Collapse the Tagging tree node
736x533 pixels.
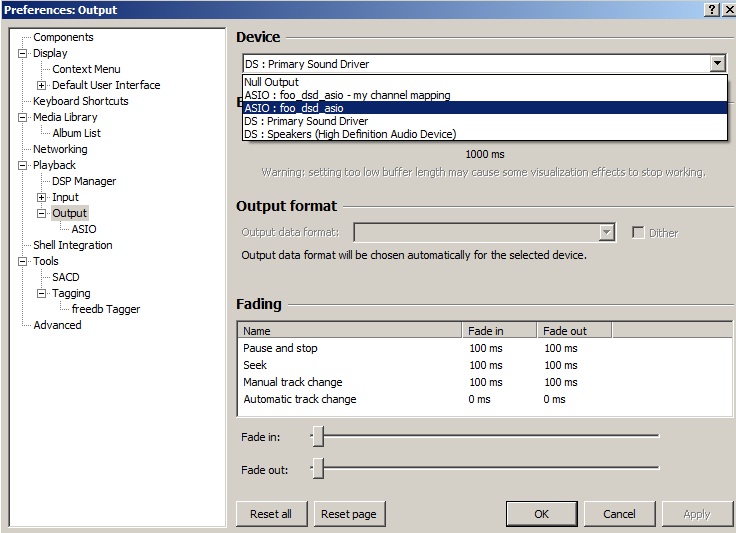coord(42,293)
